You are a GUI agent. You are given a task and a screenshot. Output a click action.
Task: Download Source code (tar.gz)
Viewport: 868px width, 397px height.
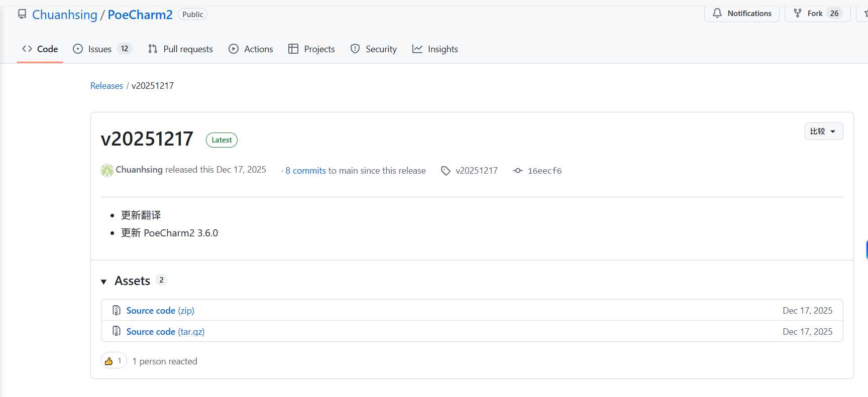pyautogui.click(x=165, y=332)
